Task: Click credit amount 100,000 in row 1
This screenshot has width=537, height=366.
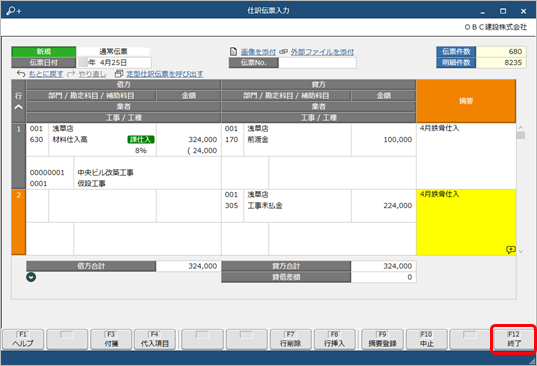Action: click(398, 140)
